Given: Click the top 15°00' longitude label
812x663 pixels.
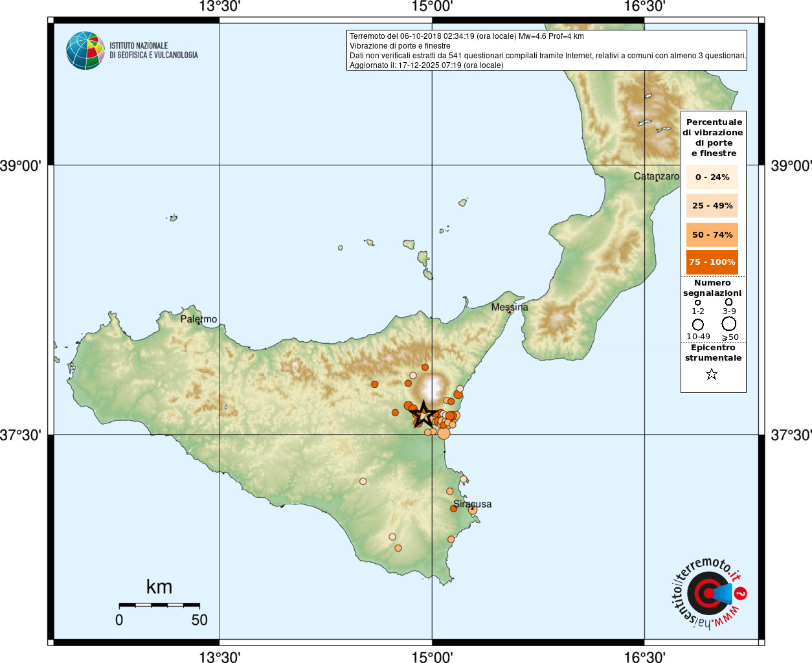Looking at the screenshot, I should [x=432, y=7].
